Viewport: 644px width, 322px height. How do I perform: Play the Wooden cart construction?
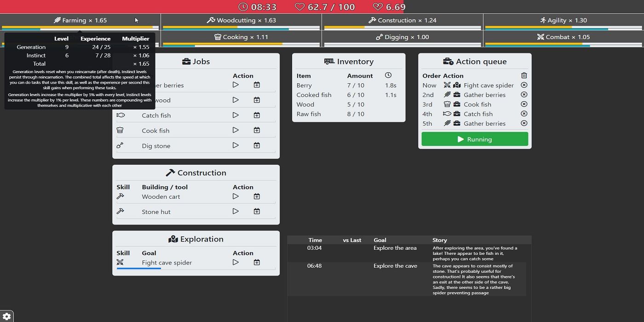click(236, 196)
